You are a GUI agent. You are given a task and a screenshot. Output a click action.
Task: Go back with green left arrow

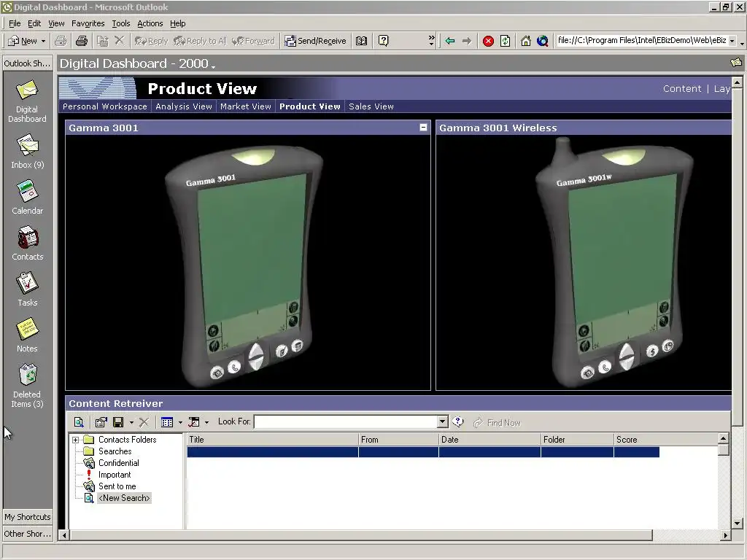449,41
